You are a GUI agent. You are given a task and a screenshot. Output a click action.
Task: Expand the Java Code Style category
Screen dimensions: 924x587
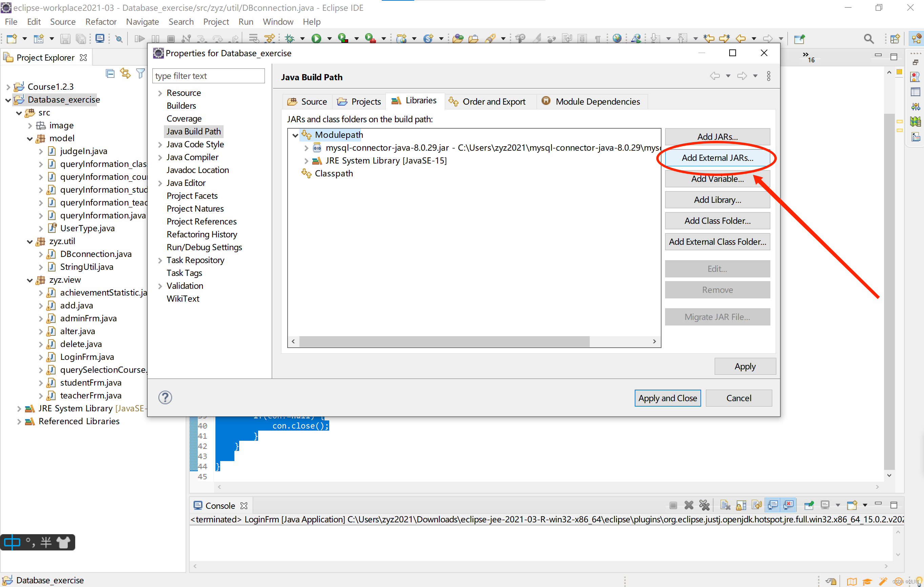pyautogui.click(x=160, y=145)
